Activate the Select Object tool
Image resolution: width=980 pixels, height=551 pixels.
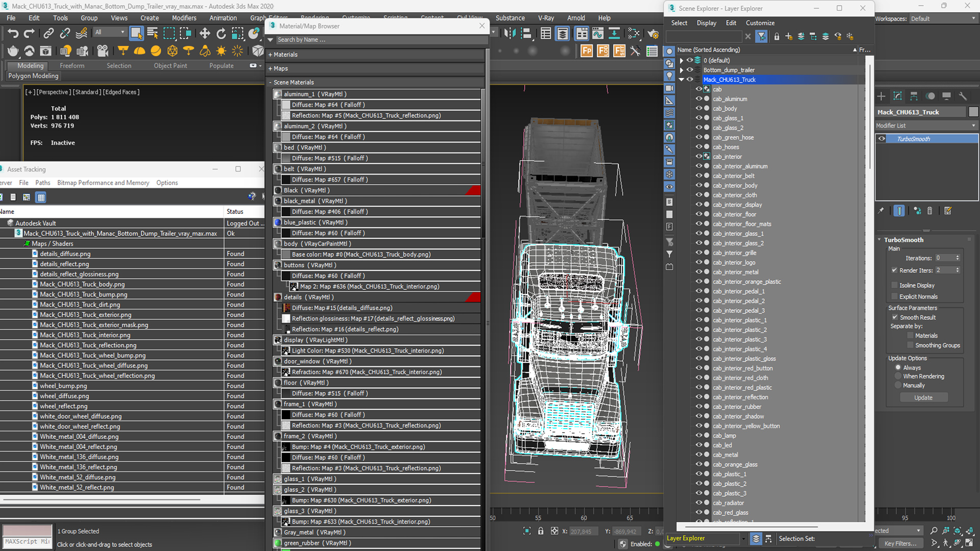136,34
